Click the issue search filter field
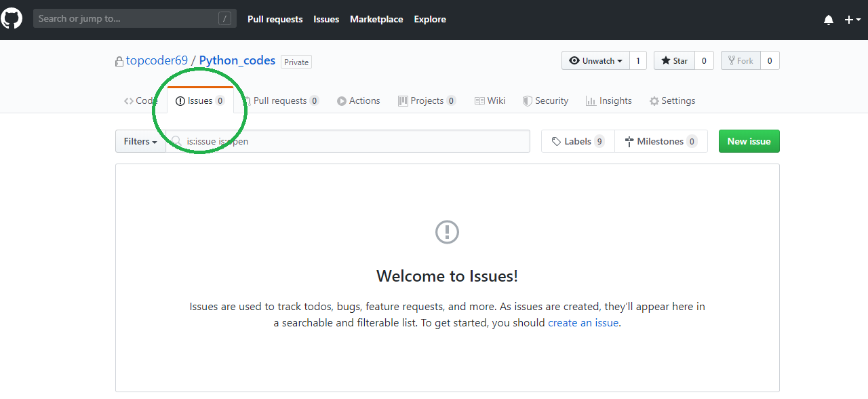The image size is (868, 399). click(x=348, y=141)
